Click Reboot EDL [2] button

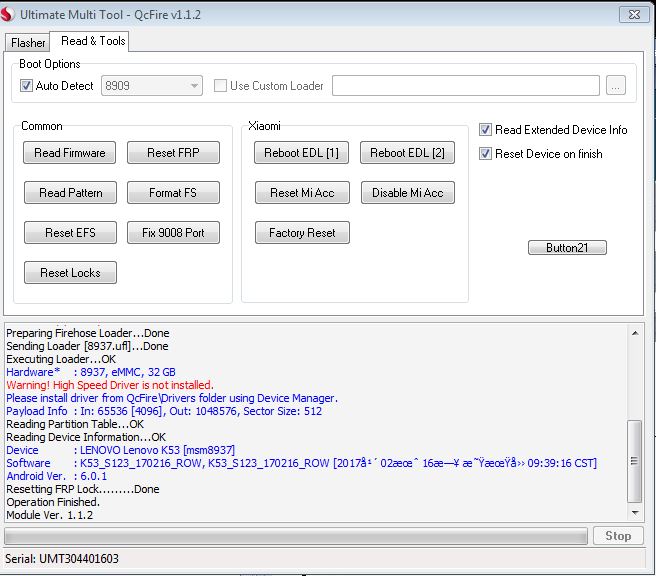[407, 153]
